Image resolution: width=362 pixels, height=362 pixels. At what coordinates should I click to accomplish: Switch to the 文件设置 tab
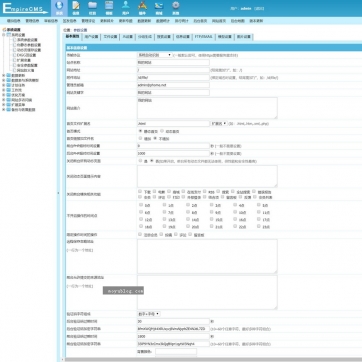coord(110,37)
